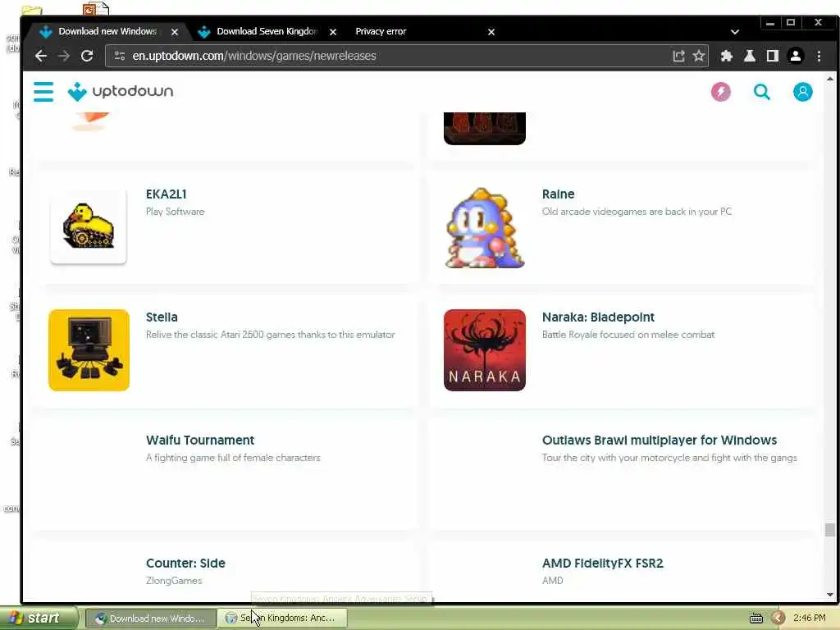Open the Naraka red flower thumbnail
This screenshot has height=630, width=840.
pos(485,349)
